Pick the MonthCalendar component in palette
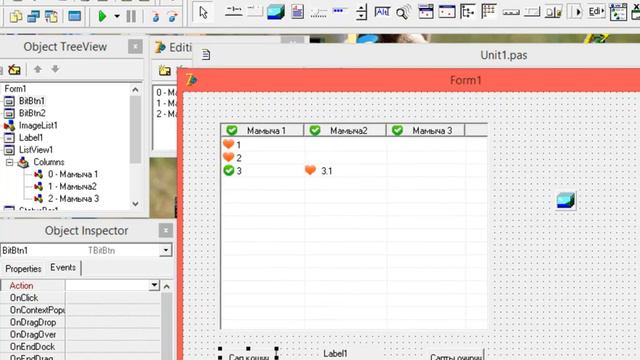 (447, 12)
